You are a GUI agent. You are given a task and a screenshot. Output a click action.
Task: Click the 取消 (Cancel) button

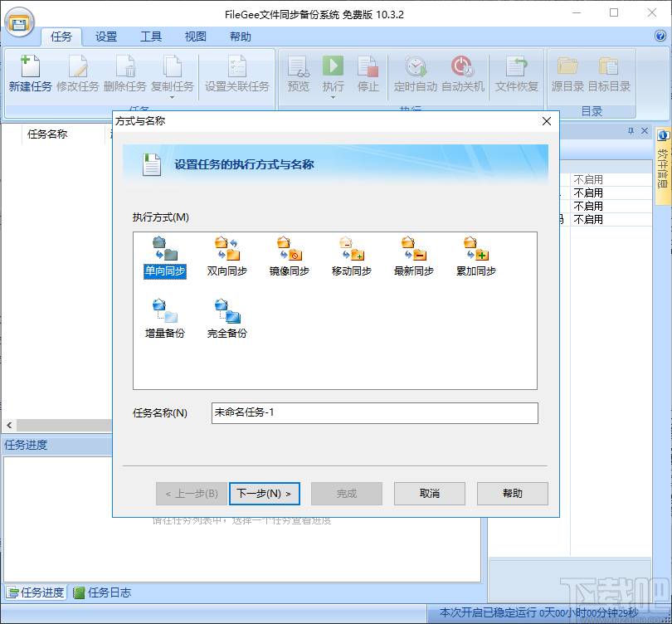point(429,493)
